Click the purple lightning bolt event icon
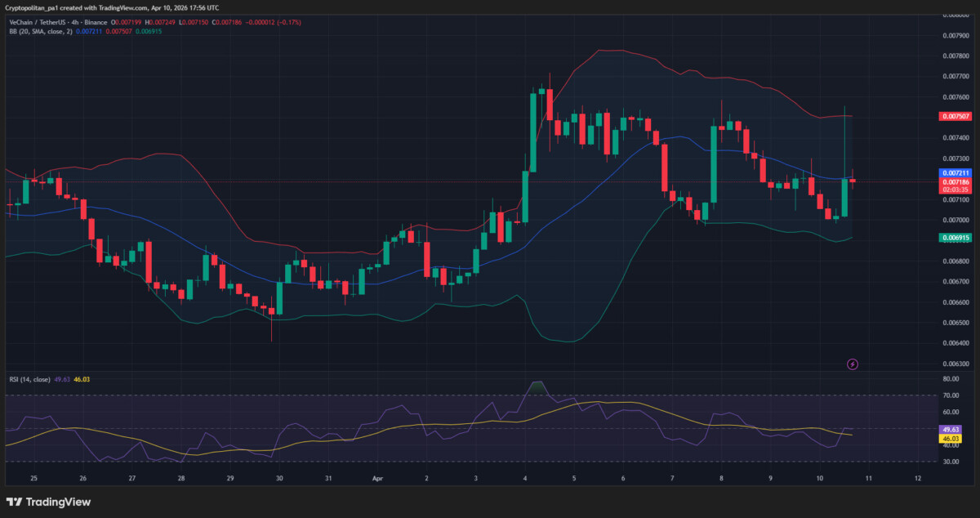This screenshot has height=518, width=980. click(853, 364)
